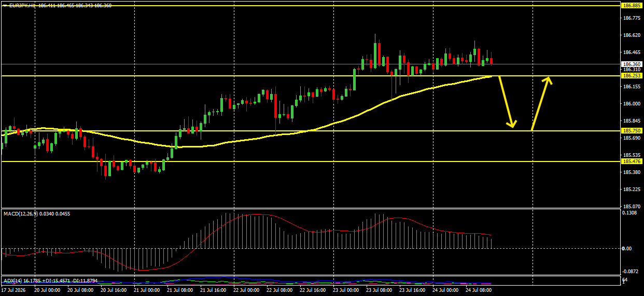Click the 22 Jul 08:00 time label
The image size is (644, 296).
click(279, 290)
